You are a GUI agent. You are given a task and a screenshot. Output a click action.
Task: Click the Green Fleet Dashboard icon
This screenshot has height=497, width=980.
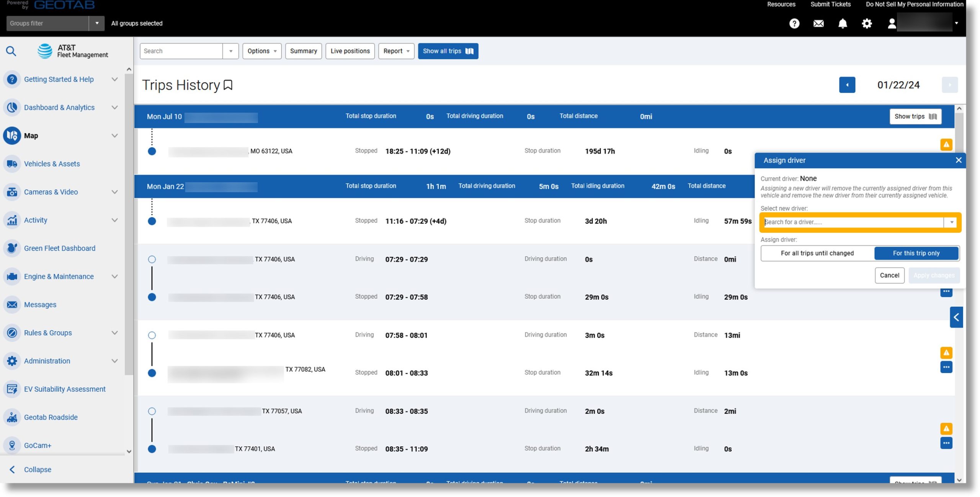pyautogui.click(x=12, y=248)
